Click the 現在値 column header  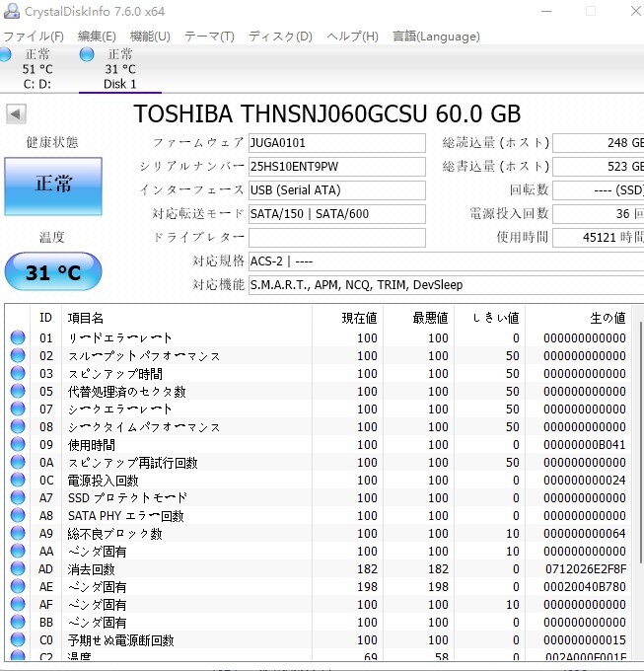click(x=348, y=318)
